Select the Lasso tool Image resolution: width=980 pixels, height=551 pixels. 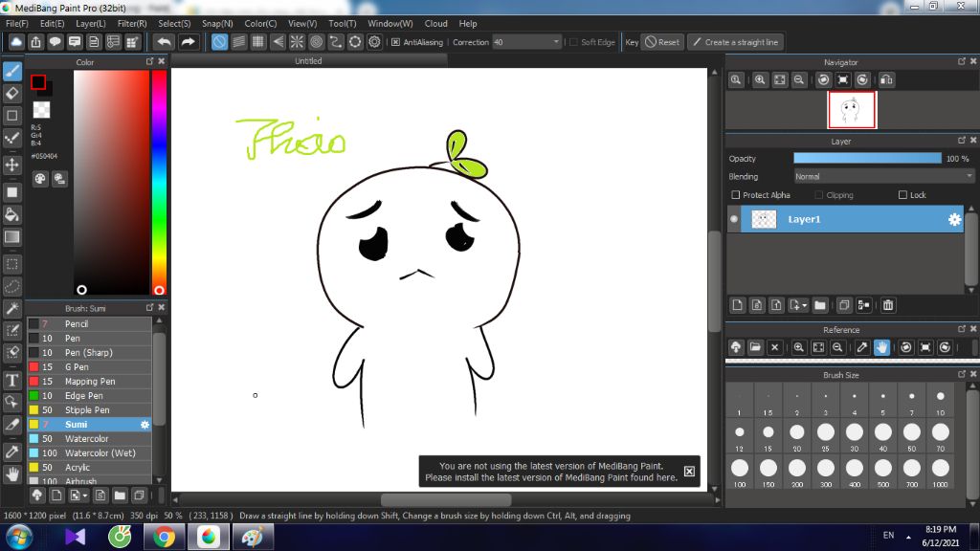click(12, 287)
